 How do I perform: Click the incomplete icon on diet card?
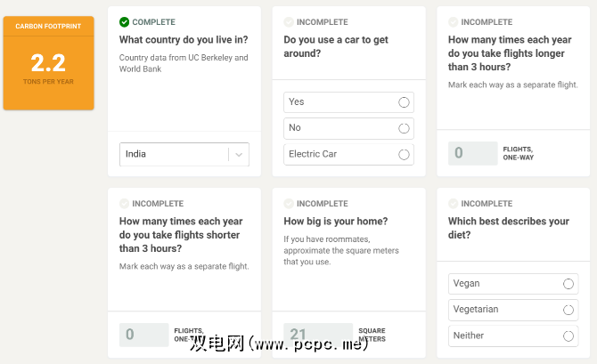tap(454, 204)
